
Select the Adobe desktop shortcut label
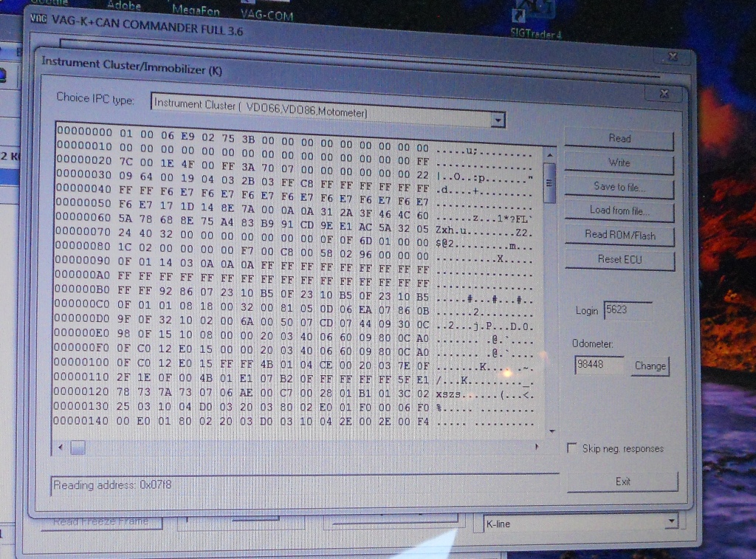[124, 5]
